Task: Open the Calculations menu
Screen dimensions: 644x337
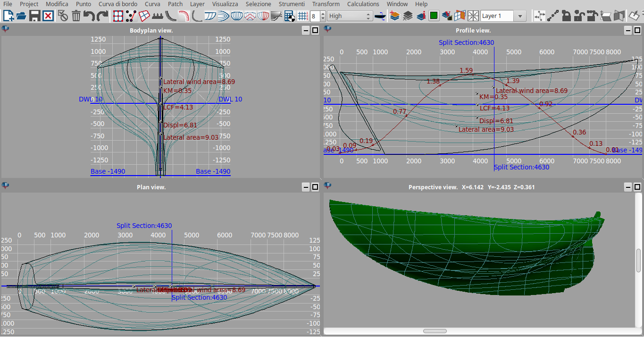Action: point(363,4)
